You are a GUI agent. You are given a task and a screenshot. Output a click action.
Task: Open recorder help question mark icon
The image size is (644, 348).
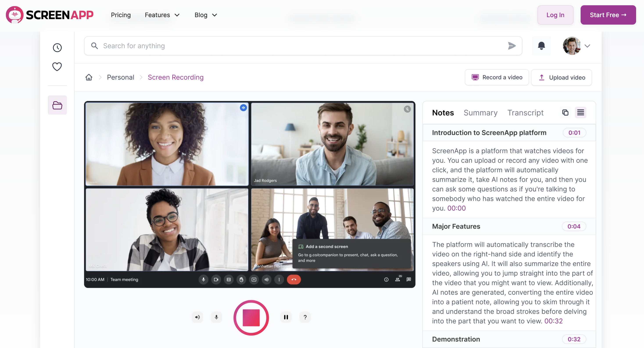pos(305,317)
